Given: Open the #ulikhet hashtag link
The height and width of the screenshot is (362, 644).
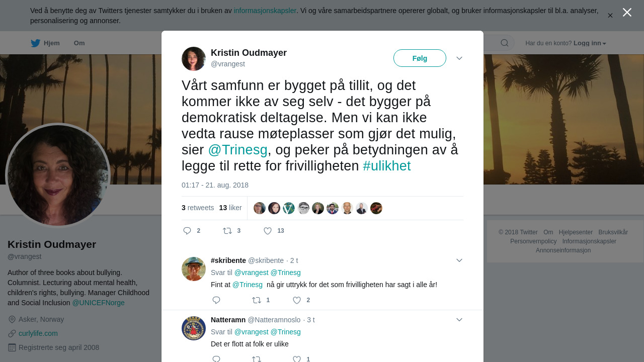Looking at the screenshot, I should 386,166.
